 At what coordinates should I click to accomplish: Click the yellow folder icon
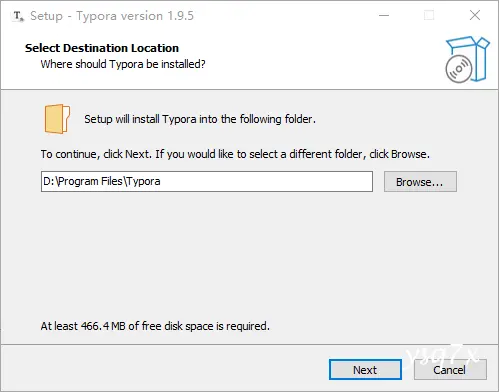[57, 119]
